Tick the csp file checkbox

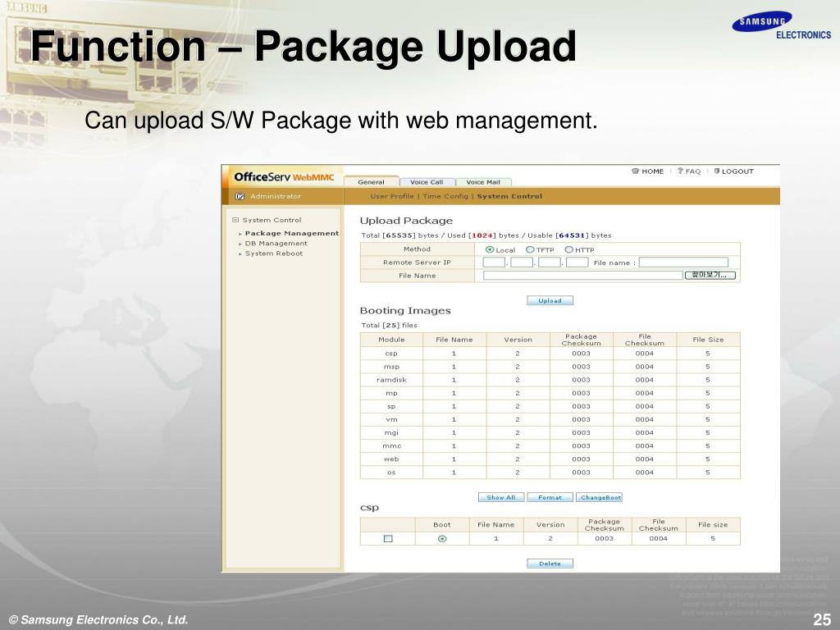coord(388,538)
